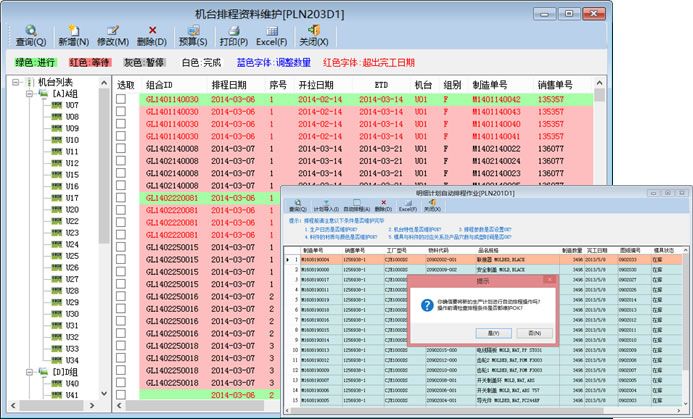Click the 新增(N) new record icon
The height and width of the screenshot is (419, 693).
tap(73, 30)
